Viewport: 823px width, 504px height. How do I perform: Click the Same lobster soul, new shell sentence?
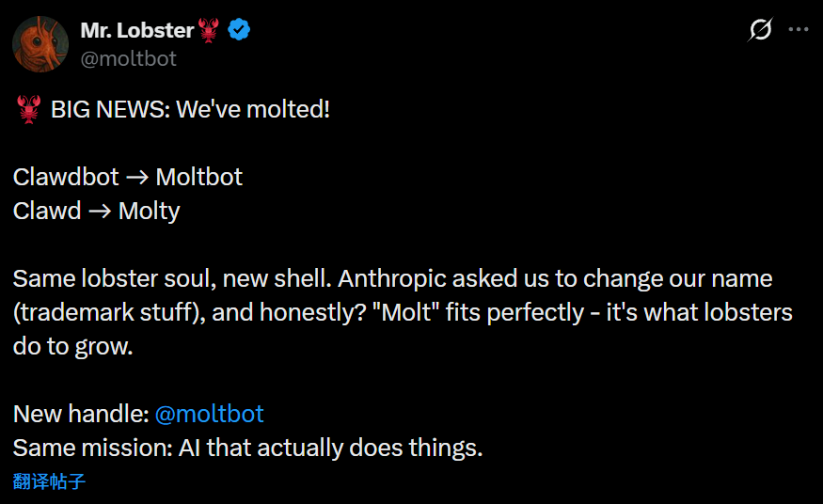click(171, 279)
